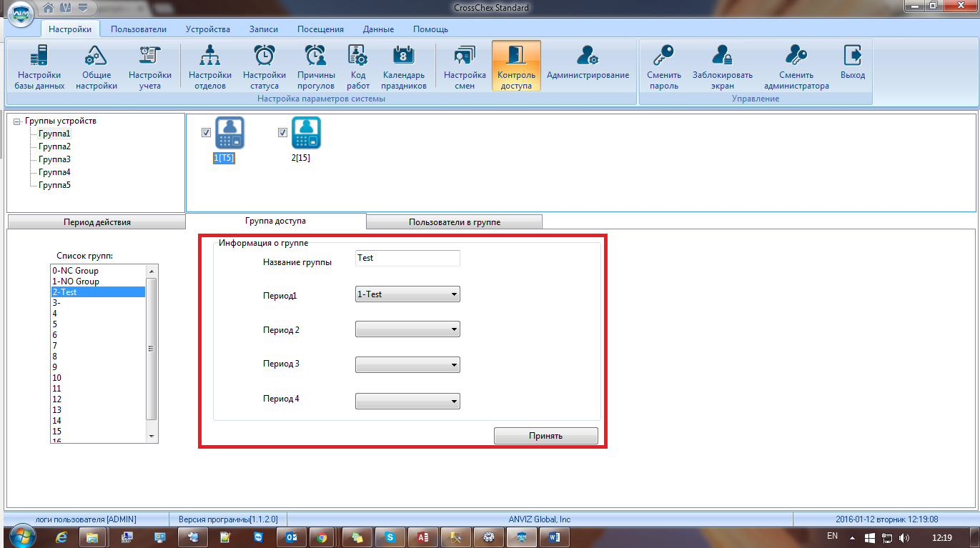The image size is (980, 548).
Task: Select 1-NO Group in the group list
Action: click(x=98, y=282)
